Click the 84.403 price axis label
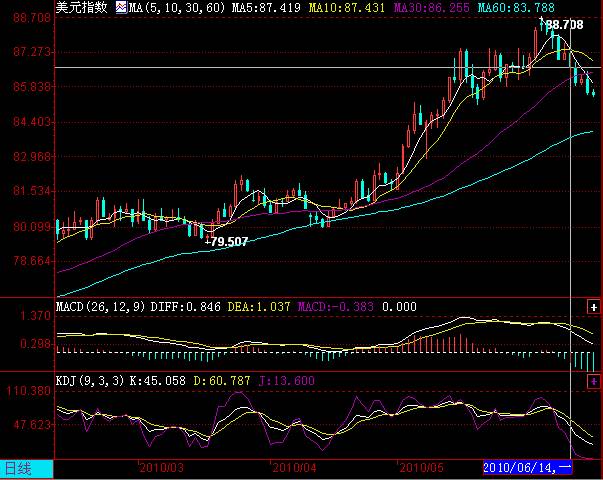 point(32,122)
